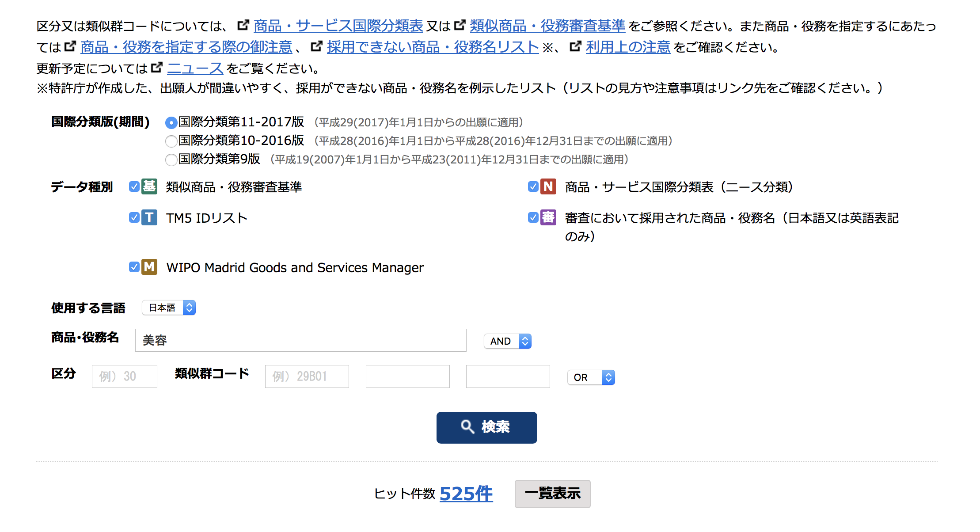Click the purple 審 examination icon
Viewport: 980px width, 532px height.
548,217
